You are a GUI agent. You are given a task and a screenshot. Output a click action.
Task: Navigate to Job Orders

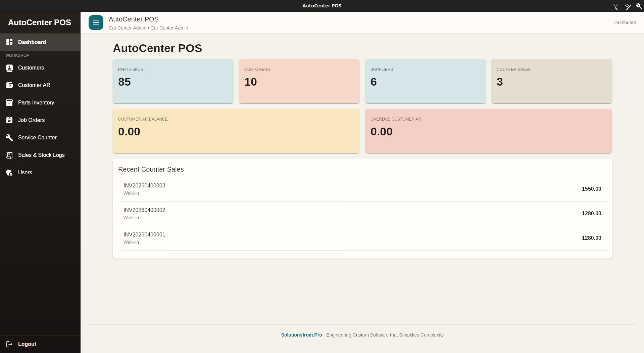pyautogui.click(x=40, y=120)
